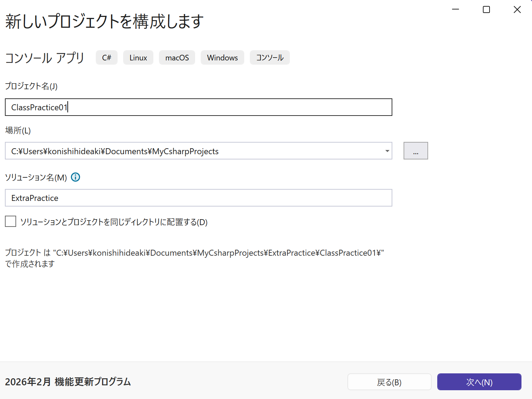Focus the プロジェクト名 field containing ClassPractice01
Viewport: 532px width, 399px height.
[198, 107]
